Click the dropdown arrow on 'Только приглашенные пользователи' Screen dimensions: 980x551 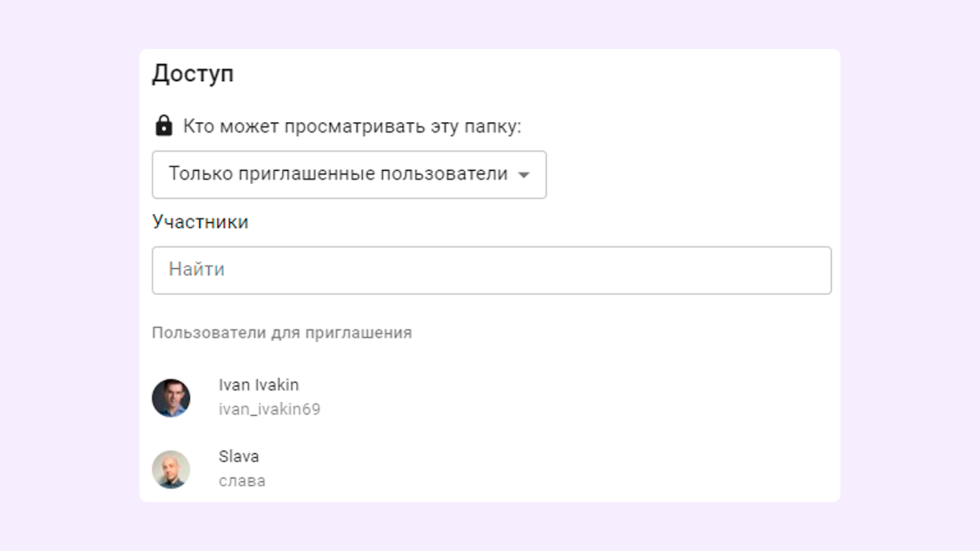[x=525, y=175]
